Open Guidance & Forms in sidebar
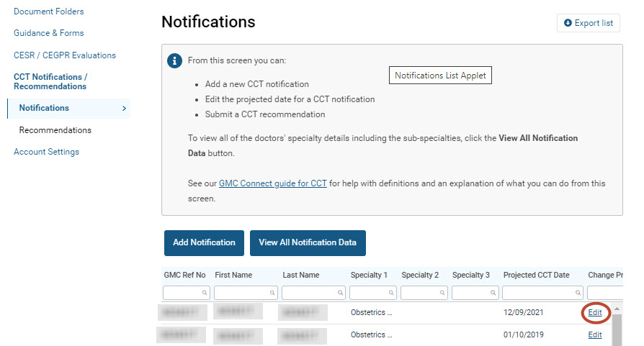Screen dimensions: 644x346 pos(48,33)
